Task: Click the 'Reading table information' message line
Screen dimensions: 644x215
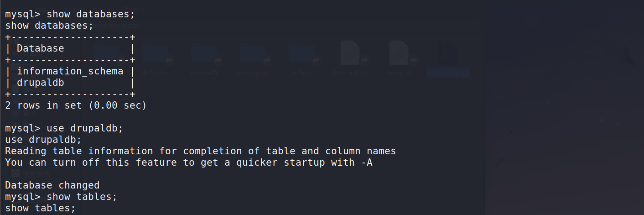Action: point(201,151)
